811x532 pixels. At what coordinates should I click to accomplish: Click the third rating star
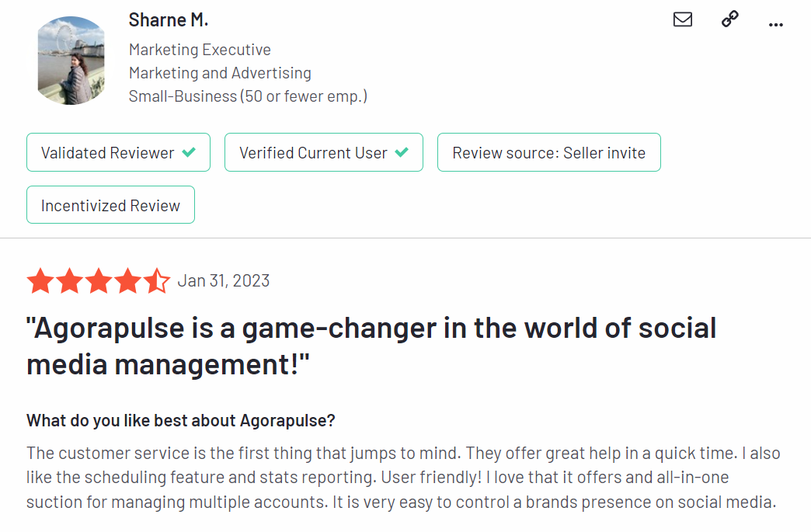click(x=99, y=281)
